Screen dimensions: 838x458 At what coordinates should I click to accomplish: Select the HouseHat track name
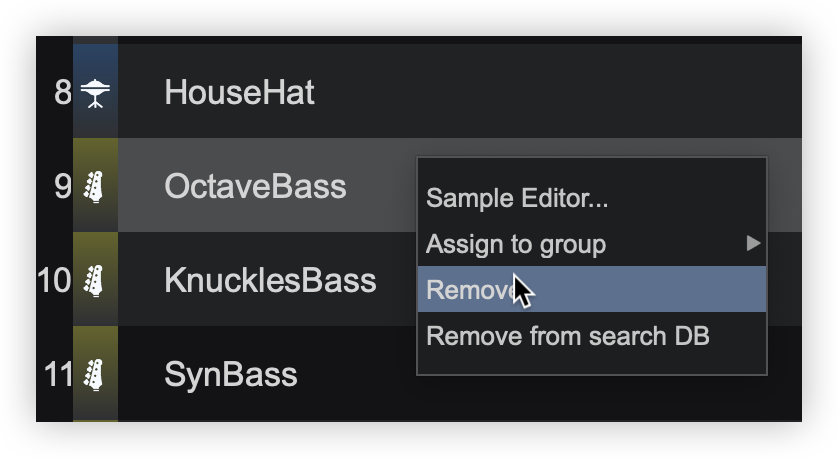[239, 93]
